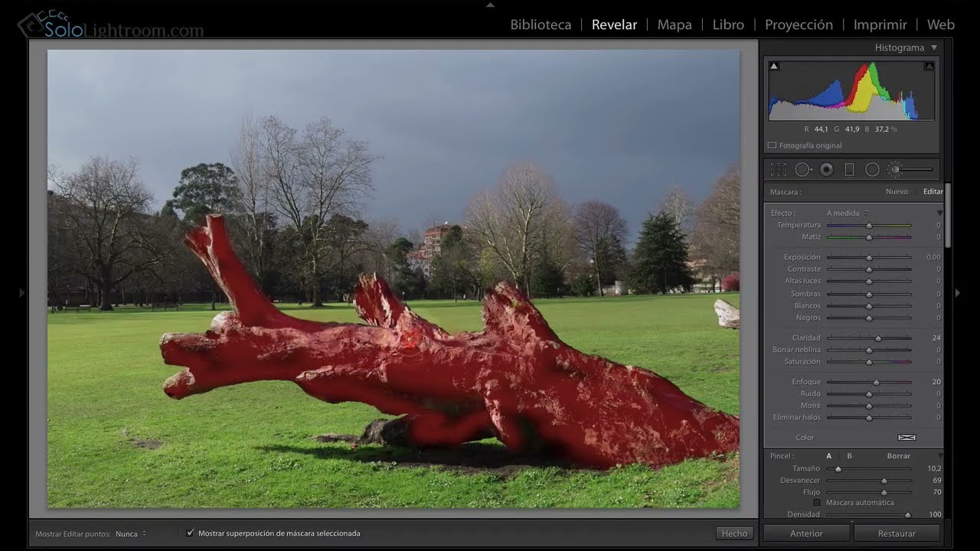Viewport: 980px width, 551px height.
Task: Click the Hecho button
Action: pyautogui.click(x=734, y=533)
